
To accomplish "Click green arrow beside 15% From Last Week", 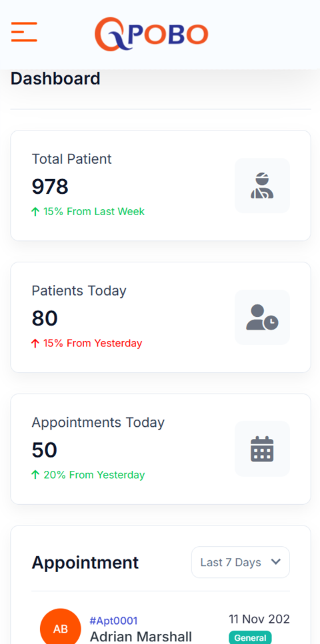I will [x=35, y=212].
